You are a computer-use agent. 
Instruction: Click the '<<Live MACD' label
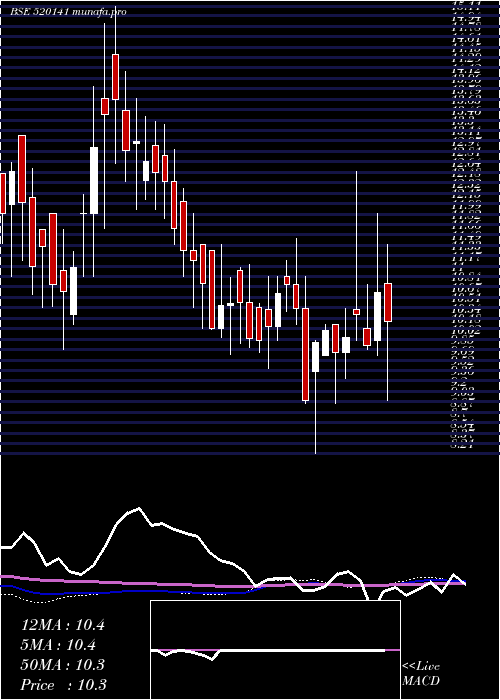click(421, 674)
